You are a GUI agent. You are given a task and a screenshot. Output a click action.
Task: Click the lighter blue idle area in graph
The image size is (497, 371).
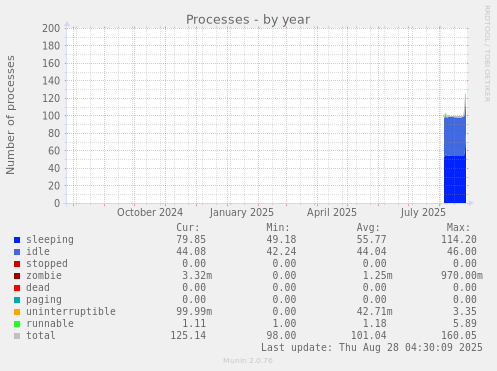click(x=455, y=136)
